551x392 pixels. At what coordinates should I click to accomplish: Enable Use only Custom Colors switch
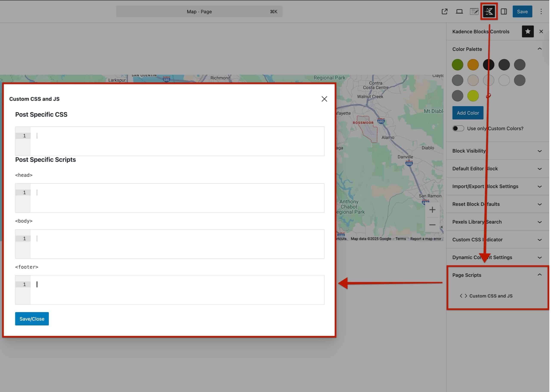pyautogui.click(x=458, y=128)
